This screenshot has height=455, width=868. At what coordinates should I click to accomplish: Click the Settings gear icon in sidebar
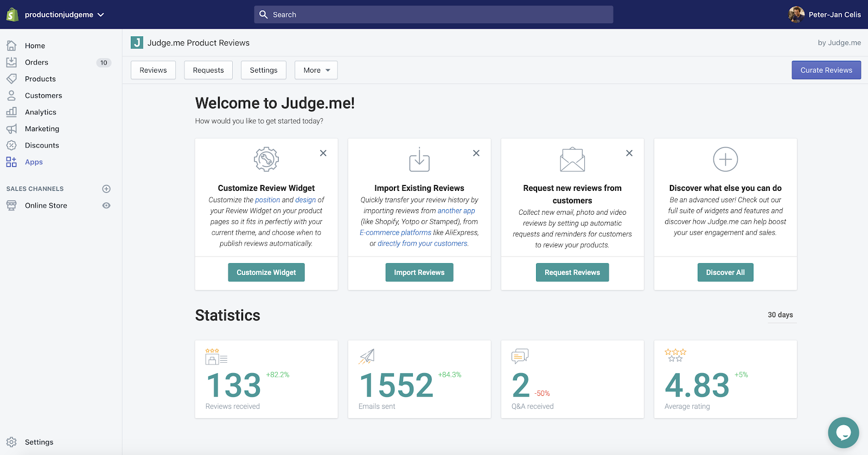click(x=11, y=442)
